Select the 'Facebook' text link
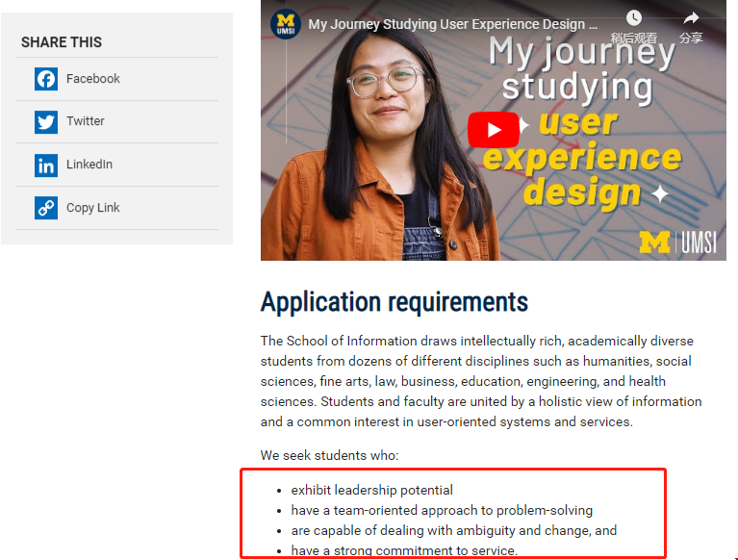 pos(93,79)
